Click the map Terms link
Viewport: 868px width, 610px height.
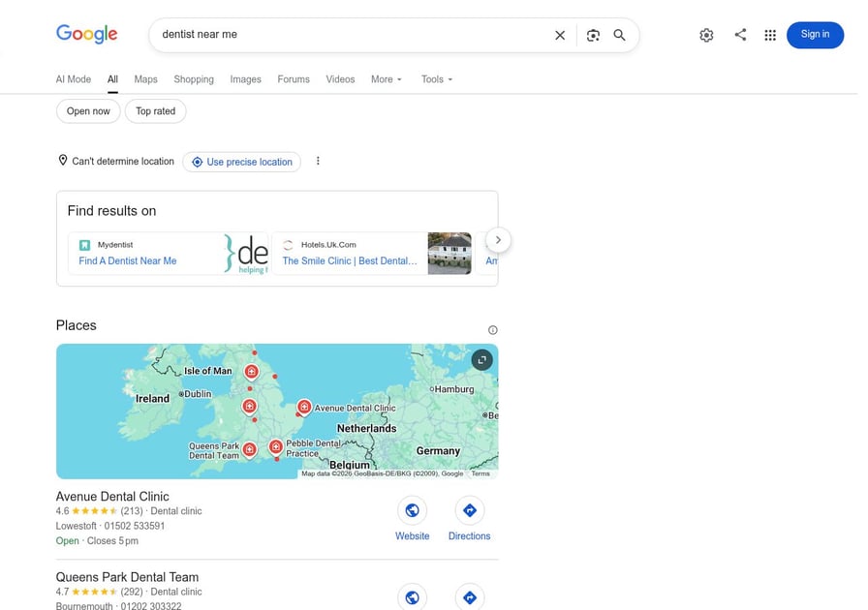(480, 473)
